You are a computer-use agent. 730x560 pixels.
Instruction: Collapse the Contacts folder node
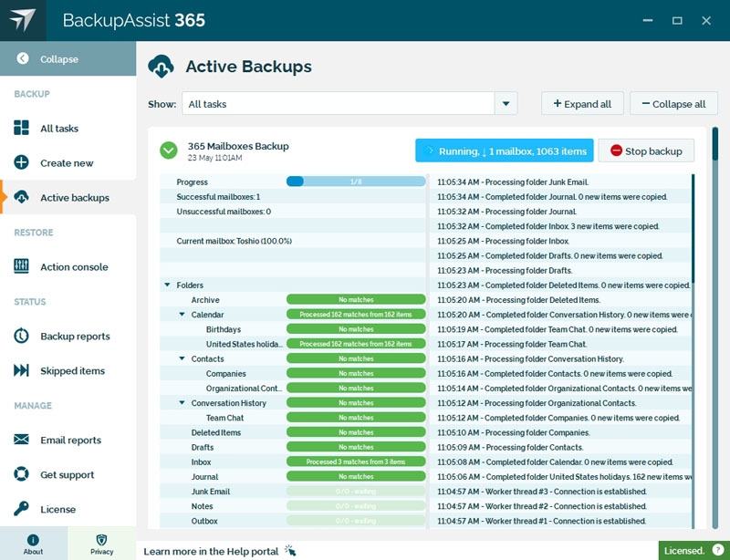182,358
